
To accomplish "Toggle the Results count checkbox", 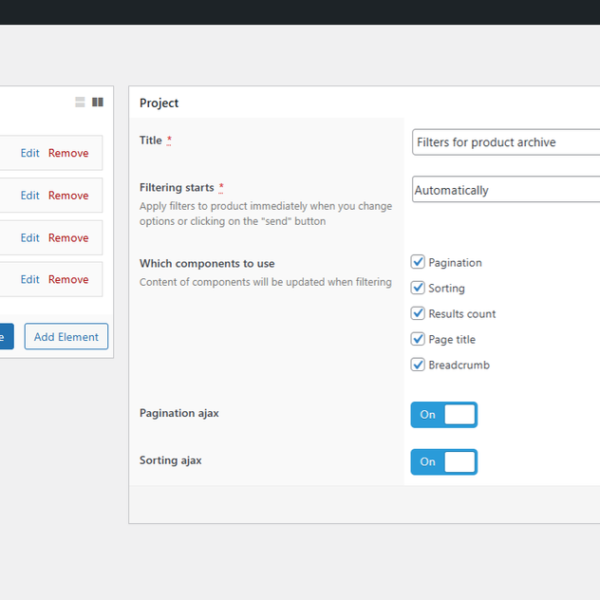I will click(418, 314).
